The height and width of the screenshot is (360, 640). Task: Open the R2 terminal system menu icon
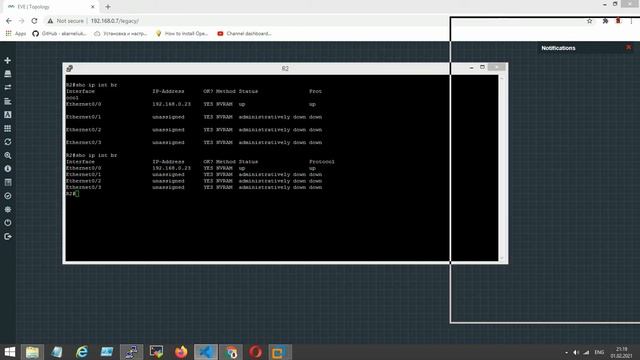tap(70, 68)
